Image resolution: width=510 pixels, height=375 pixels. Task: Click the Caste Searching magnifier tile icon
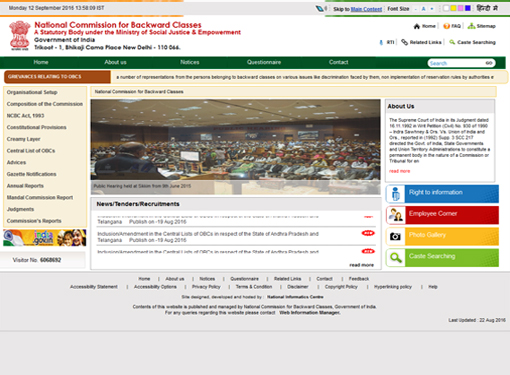tap(396, 258)
